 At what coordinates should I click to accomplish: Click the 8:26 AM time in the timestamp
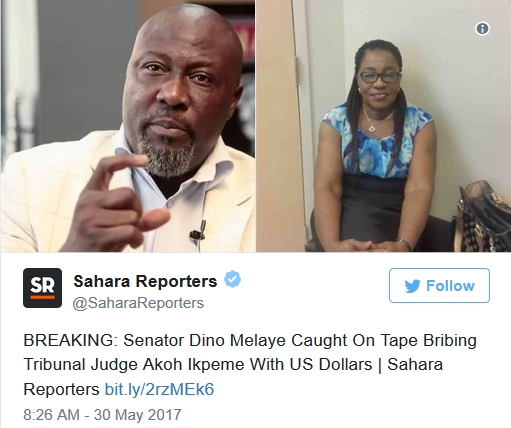(51, 415)
